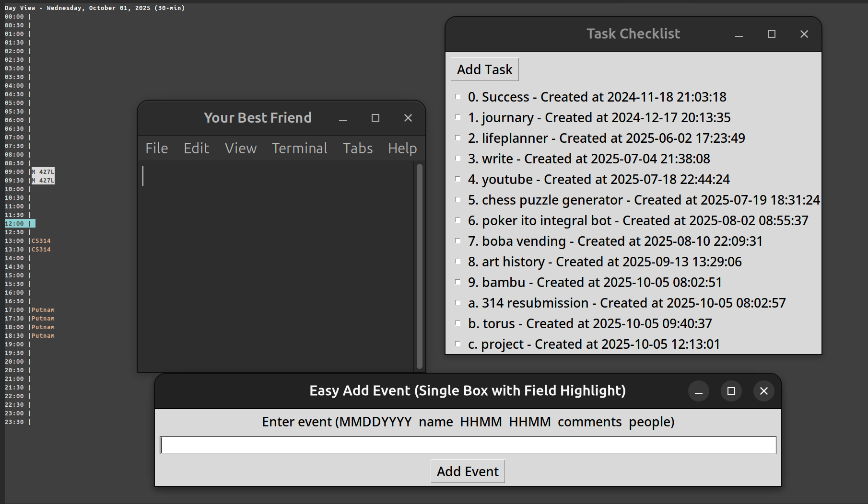Check 'chess puzzle generator' task checkbox
The image size is (868, 504).
(x=458, y=200)
